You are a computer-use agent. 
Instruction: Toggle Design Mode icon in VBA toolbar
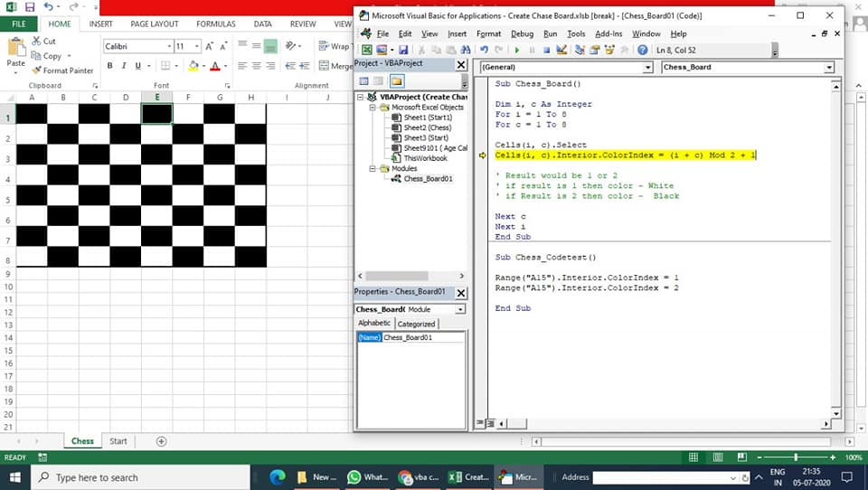click(561, 50)
